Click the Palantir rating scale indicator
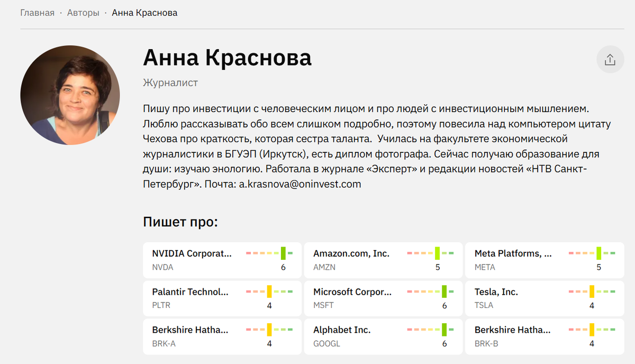Screen dimensions: 635x364 point(269,292)
